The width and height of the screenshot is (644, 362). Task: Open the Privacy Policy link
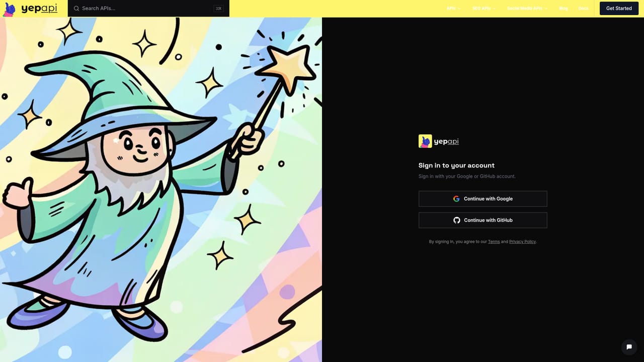tap(522, 242)
